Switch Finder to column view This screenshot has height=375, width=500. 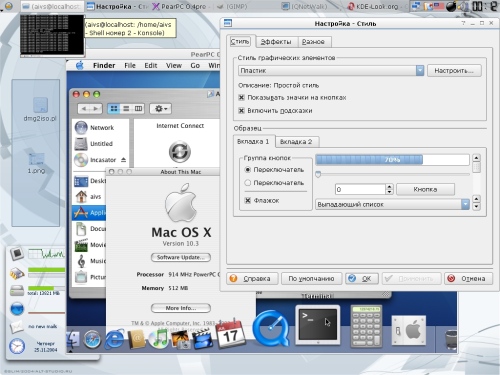(138, 109)
